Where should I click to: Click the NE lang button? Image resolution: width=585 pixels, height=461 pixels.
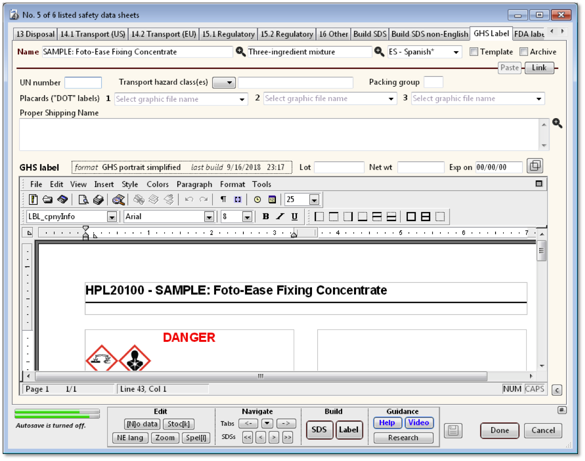pos(130,438)
